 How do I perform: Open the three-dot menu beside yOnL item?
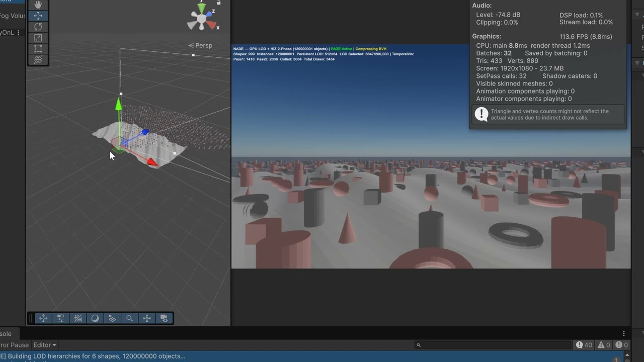point(19,33)
